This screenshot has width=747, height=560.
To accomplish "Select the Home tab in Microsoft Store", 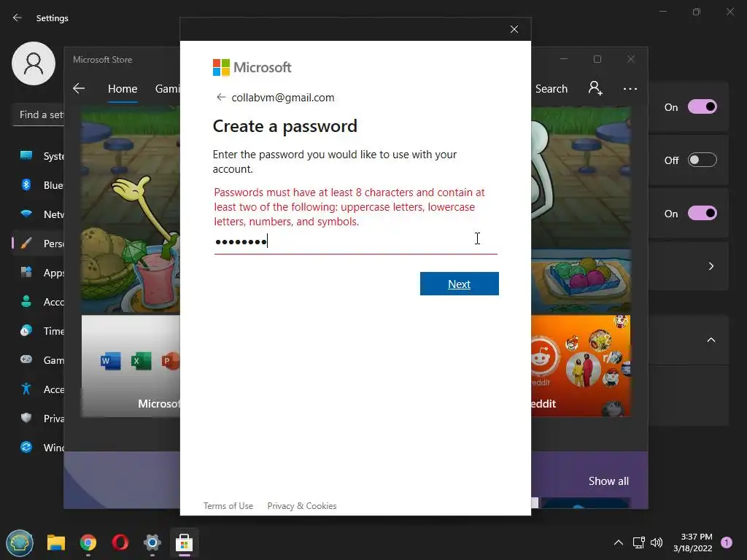I will [123, 88].
